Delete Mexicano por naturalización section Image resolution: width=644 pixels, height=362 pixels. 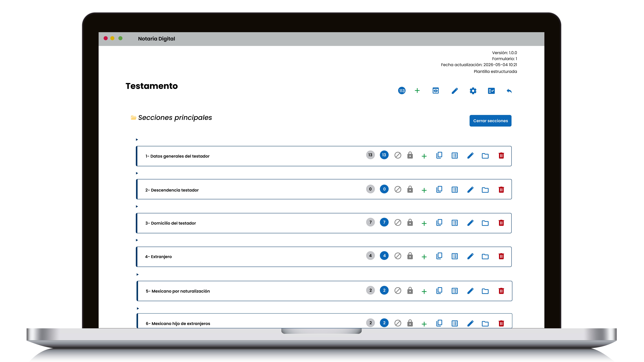coord(501,291)
